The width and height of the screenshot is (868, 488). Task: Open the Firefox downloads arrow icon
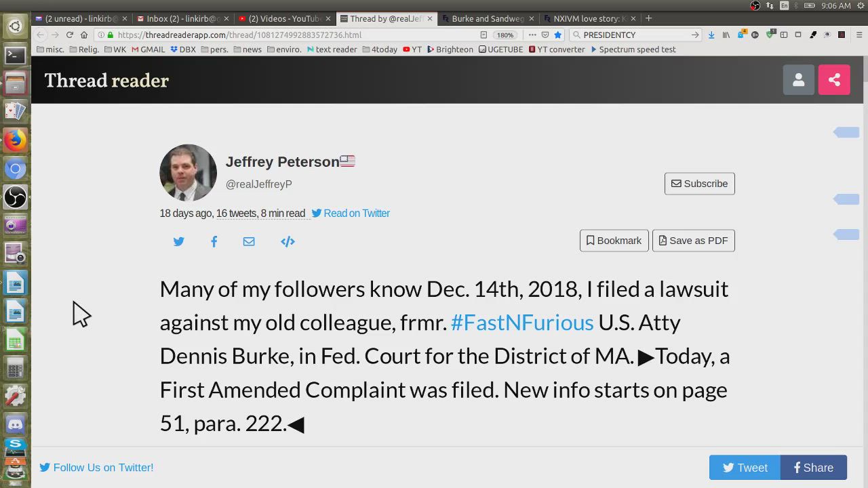click(x=711, y=35)
